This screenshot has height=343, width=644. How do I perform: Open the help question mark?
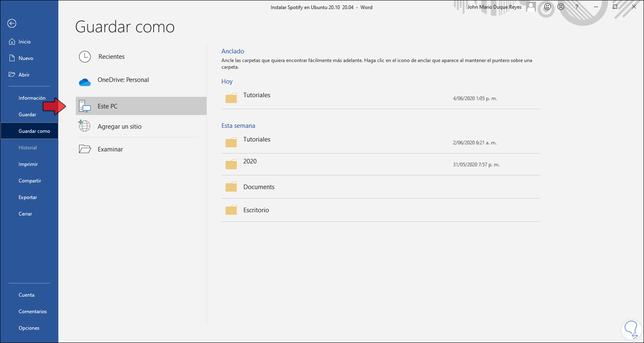coord(577,7)
